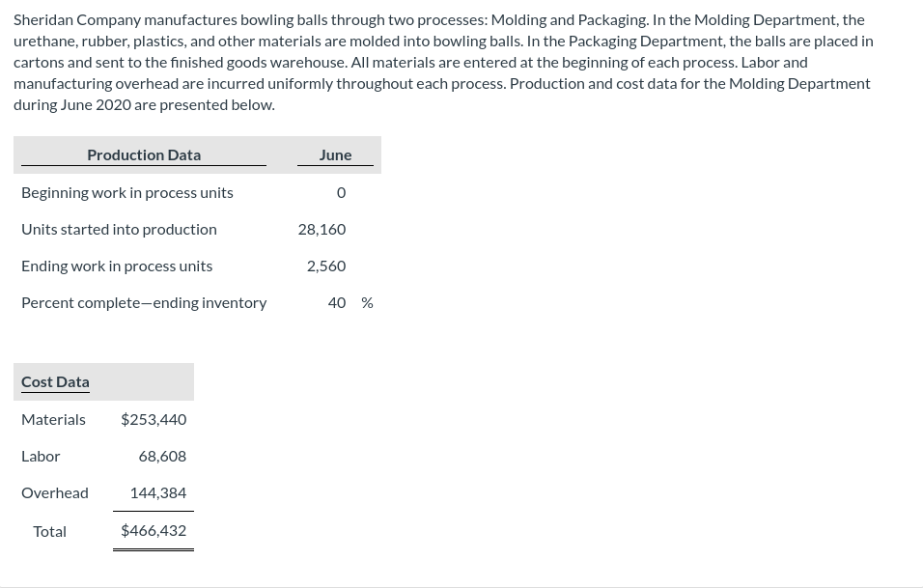Click the $466,432 total cost amount
This screenshot has height=588, width=923.
pos(154,530)
